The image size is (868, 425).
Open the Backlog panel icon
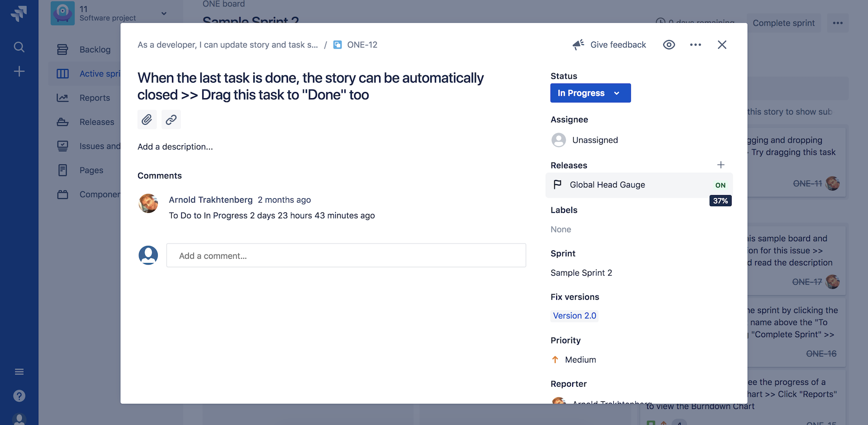[63, 49]
